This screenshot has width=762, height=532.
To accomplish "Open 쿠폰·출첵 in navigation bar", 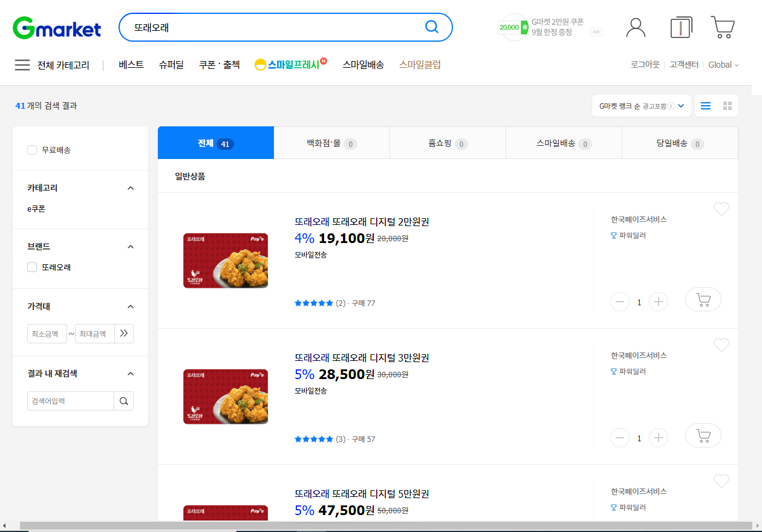I will click(x=220, y=65).
